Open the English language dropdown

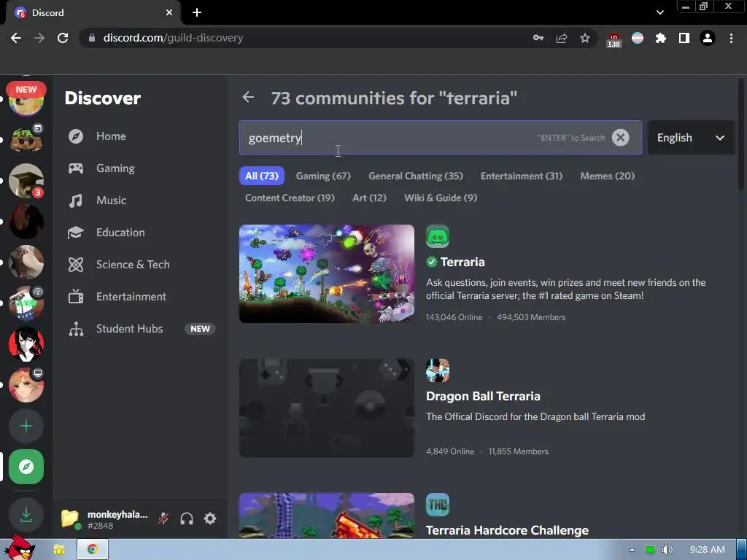[x=690, y=138]
